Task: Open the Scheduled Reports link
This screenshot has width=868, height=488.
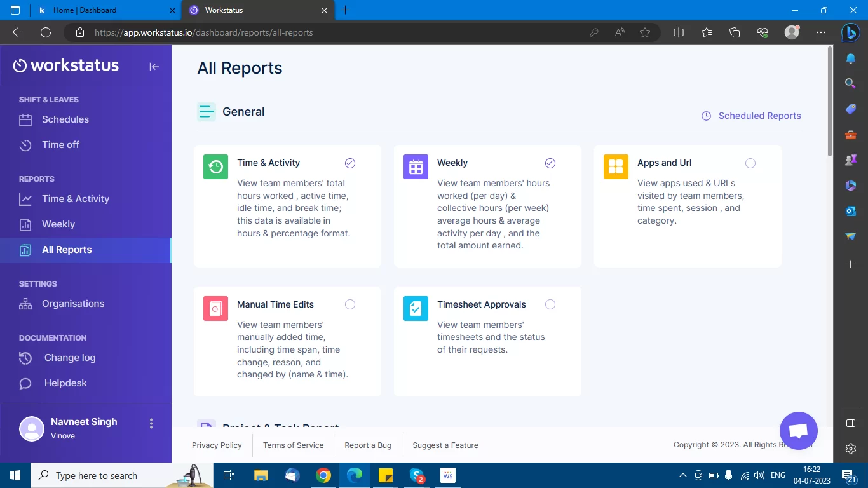Action: pos(750,116)
